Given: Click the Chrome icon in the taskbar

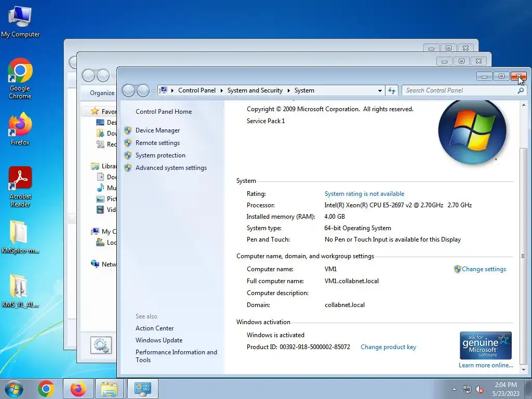Looking at the screenshot, I should click(46, 389).
